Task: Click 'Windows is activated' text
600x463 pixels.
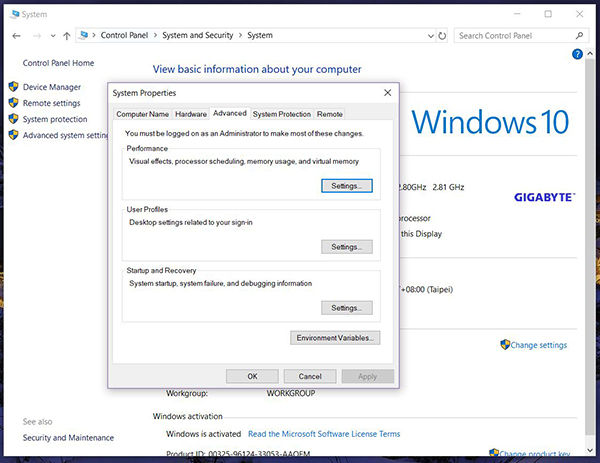Action: coord(204,434)
